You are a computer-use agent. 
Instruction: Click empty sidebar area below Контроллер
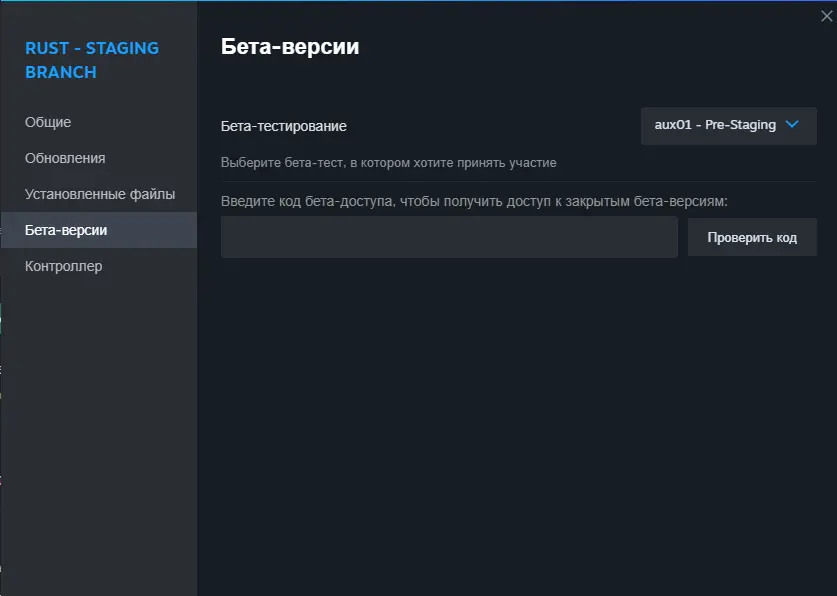99,427
